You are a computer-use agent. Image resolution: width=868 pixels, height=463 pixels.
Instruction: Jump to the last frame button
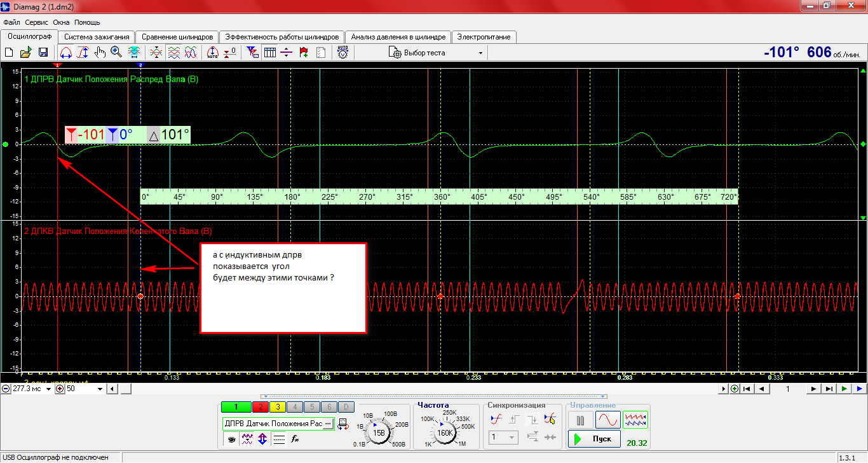tap(829, 389)
